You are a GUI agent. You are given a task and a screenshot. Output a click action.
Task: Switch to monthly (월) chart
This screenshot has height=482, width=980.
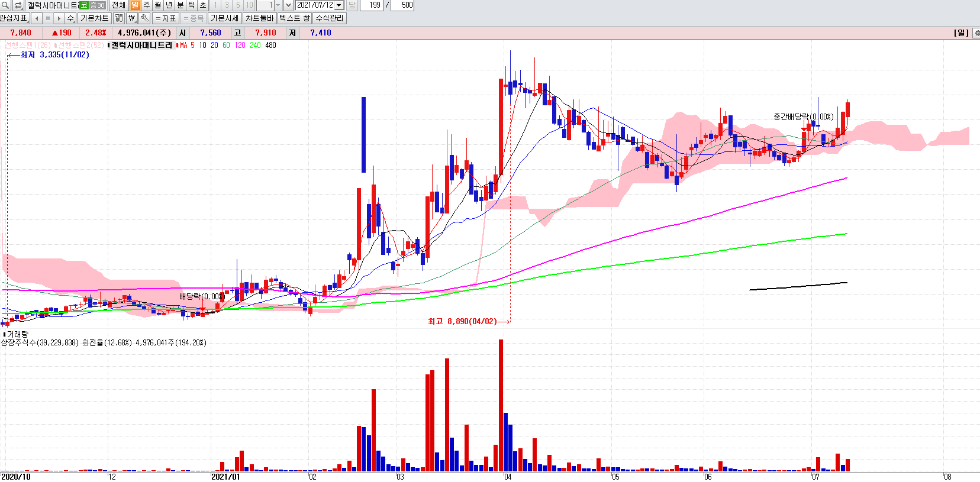click(x=157, y=5)
